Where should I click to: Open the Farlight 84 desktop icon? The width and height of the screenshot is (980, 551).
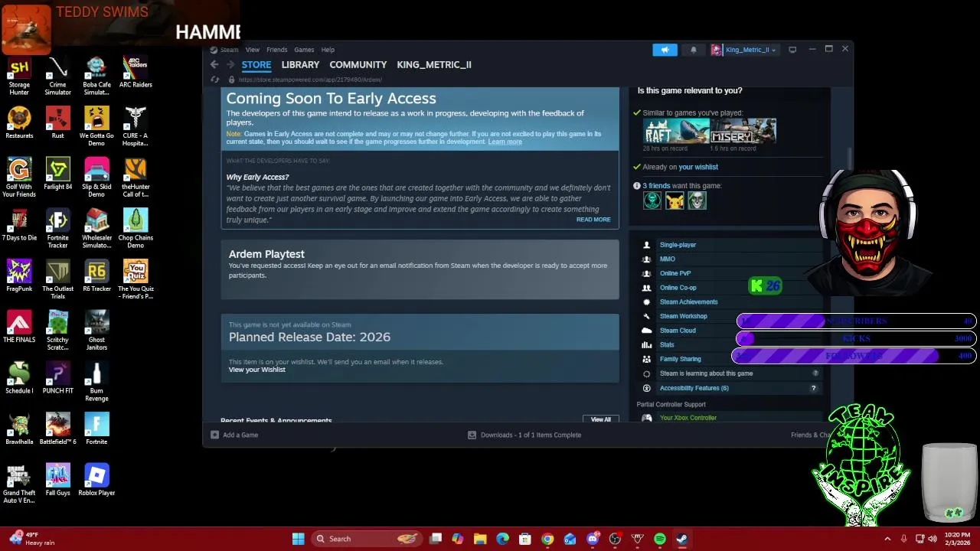click(x=57, y=174)
